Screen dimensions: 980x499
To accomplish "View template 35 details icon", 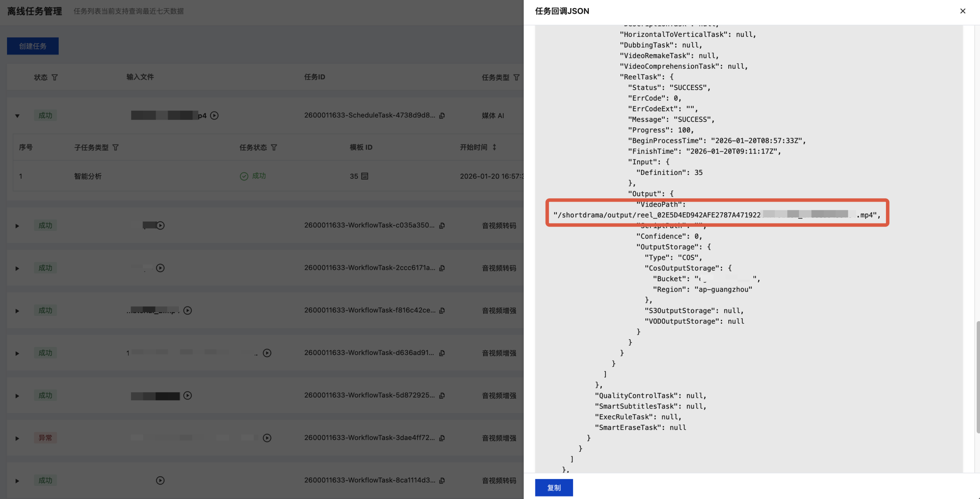I will (365, 176).
